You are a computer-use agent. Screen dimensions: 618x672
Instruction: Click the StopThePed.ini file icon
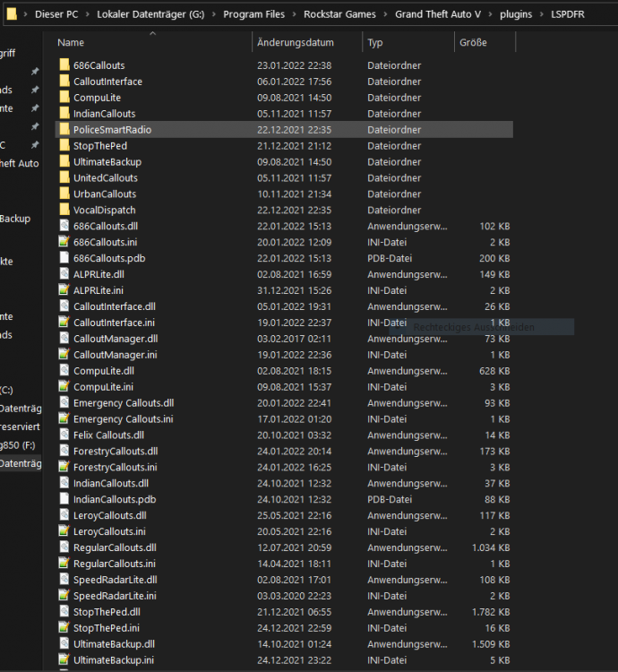click(64, 628)
